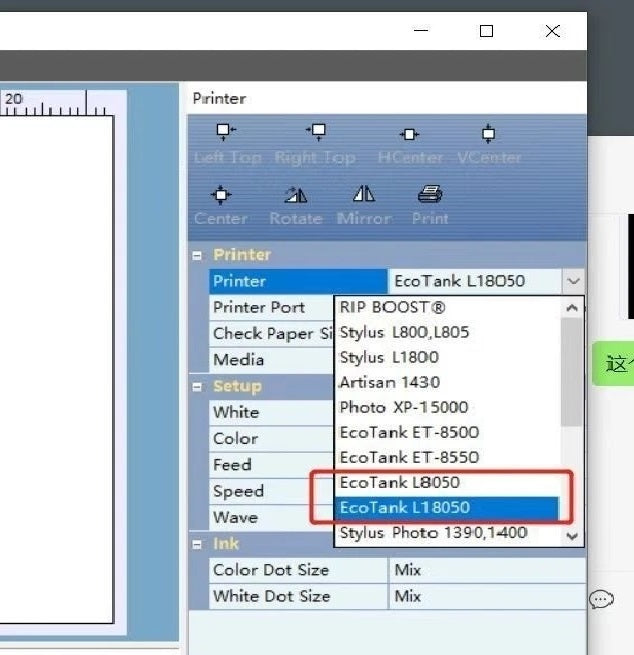The height and width of the screenshot is (655, 634).
Task: Click the Center alignment icon
Action: 221,194
